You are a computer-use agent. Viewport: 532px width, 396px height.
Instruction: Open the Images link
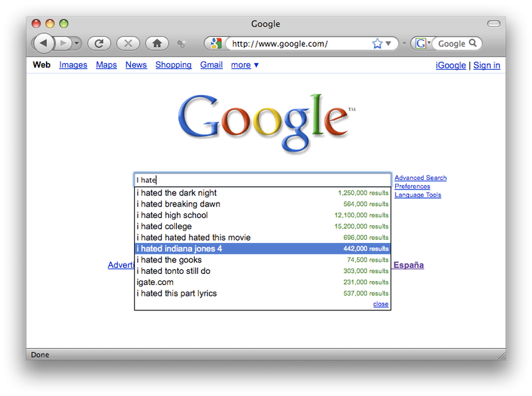(x=73, y=64)
